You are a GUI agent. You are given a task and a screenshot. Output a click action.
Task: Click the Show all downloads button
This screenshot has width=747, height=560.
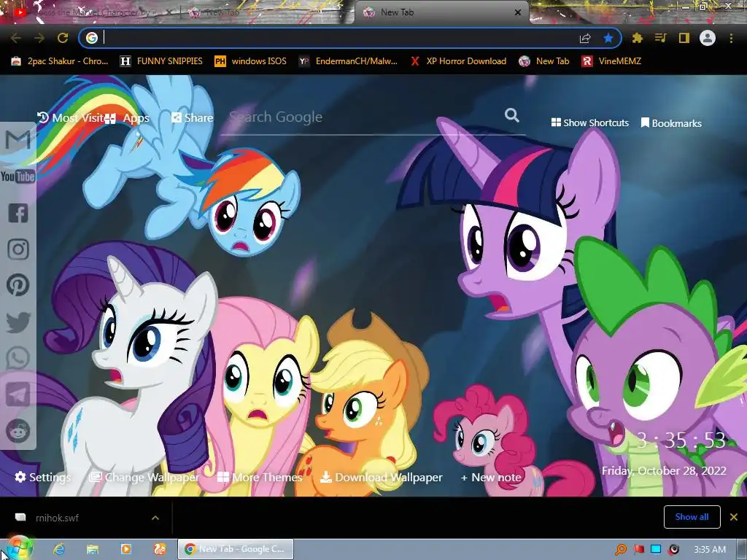(x=692, y=517)
